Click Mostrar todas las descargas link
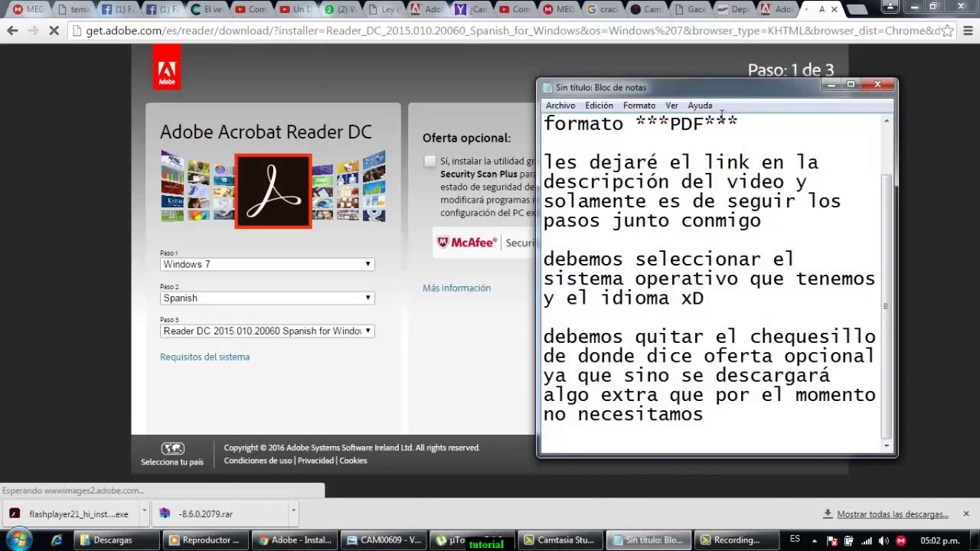 click(x=893, y=514)
